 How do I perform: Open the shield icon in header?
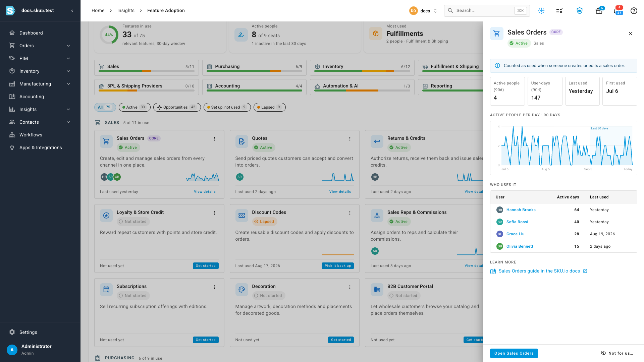pyautogui.click(x=580, y=11)
